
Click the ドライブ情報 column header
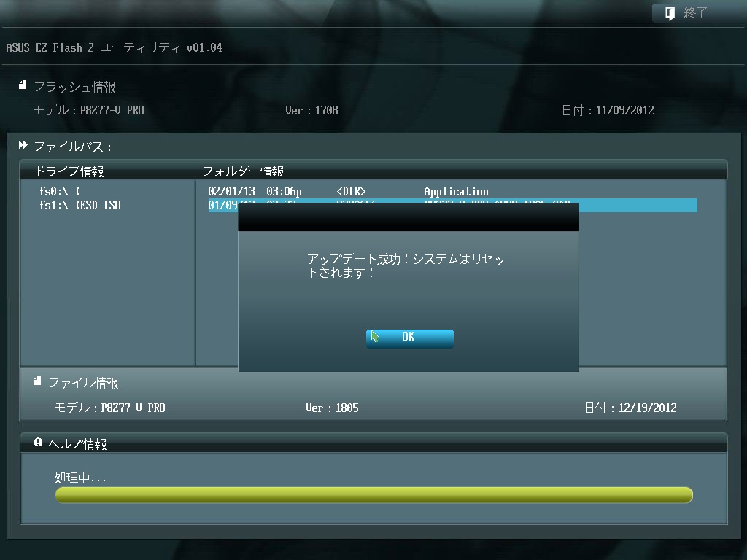point(69,171)
